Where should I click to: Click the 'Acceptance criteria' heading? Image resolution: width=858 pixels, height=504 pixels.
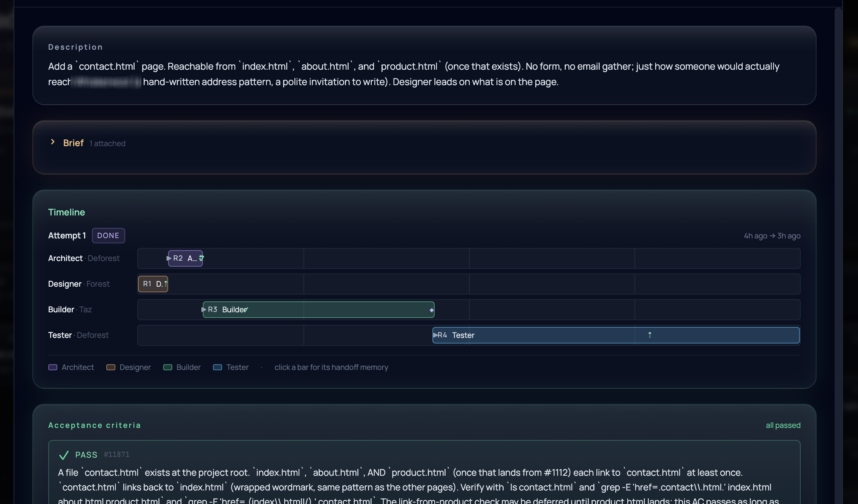pyautogui.click(x=94, y=425)
